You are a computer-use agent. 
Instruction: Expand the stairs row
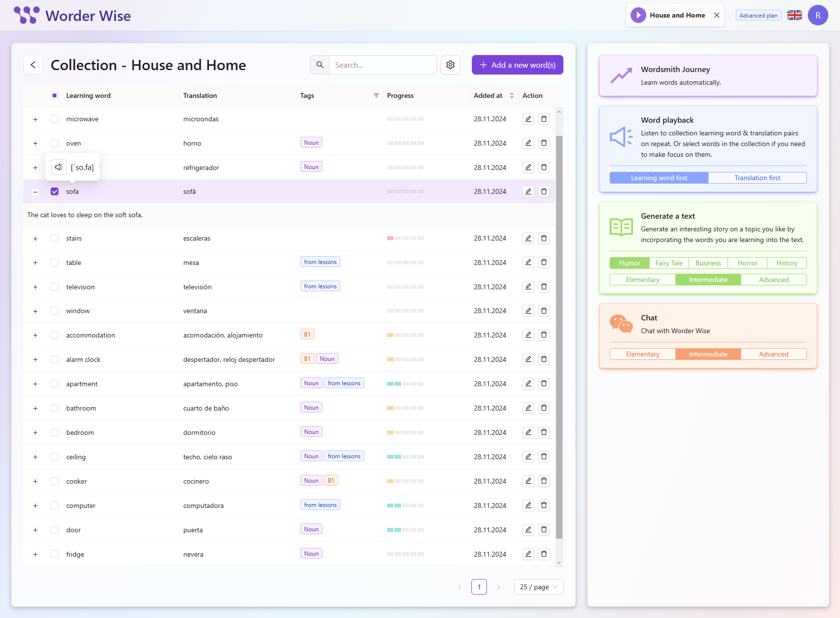(35, 239)
